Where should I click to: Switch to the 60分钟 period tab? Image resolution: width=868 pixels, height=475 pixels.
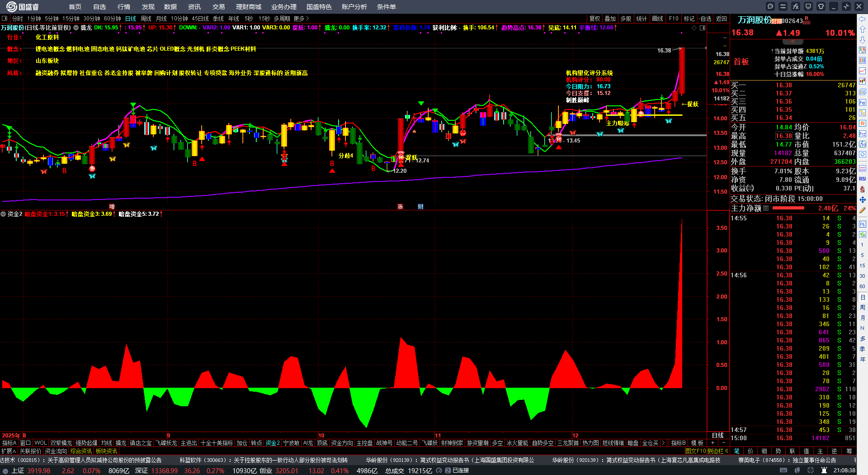113,19
